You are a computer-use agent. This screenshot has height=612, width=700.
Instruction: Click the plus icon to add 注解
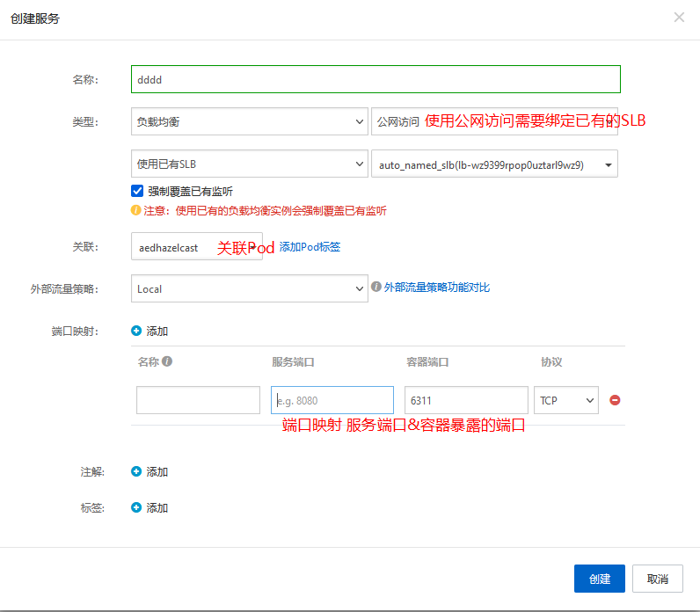tap(136, 472)
